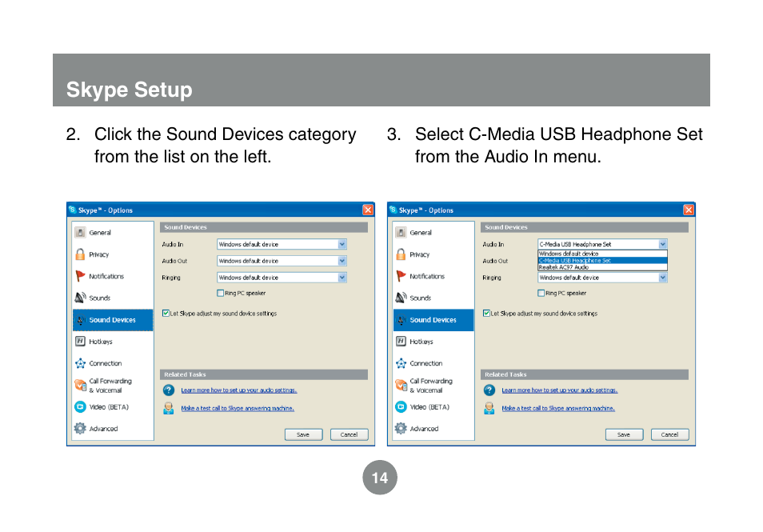763x532 pixels.
Task: Open audio settings help link in right window
Action: 560,390
